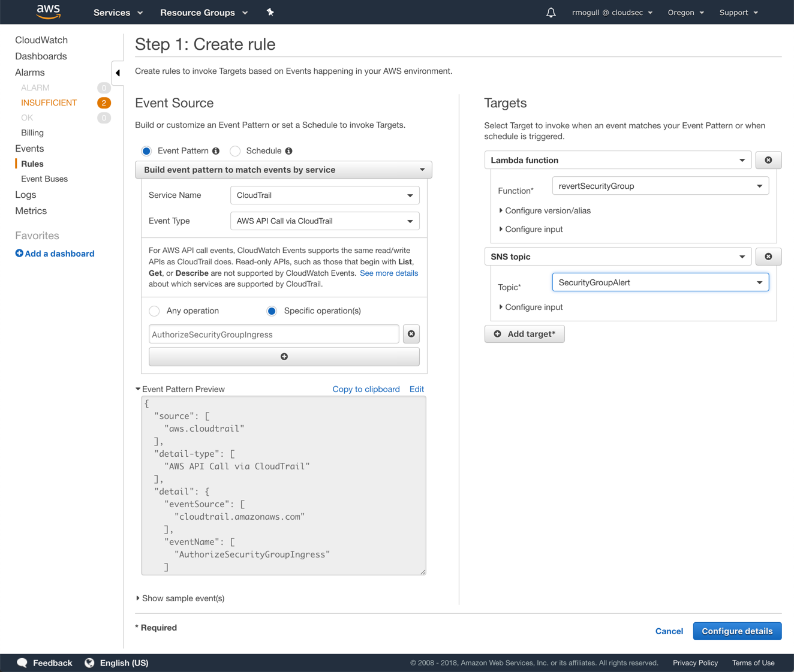Click the Event Pattern info icon
This screenshot has height=672, width=794.
point(216,151)
